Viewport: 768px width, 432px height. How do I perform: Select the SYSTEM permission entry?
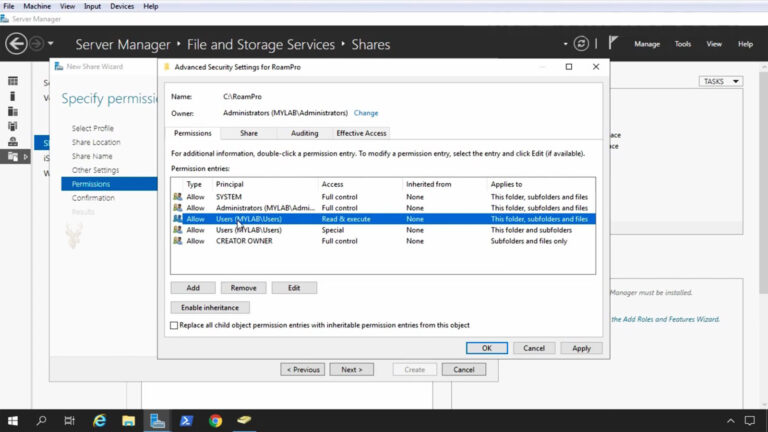[383, 197]
